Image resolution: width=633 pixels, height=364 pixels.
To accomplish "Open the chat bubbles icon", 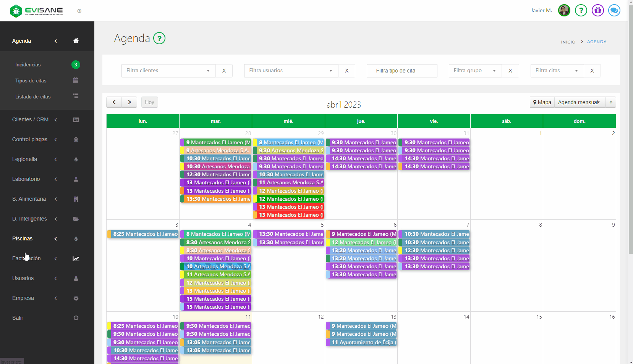I will tap(614, 10).
